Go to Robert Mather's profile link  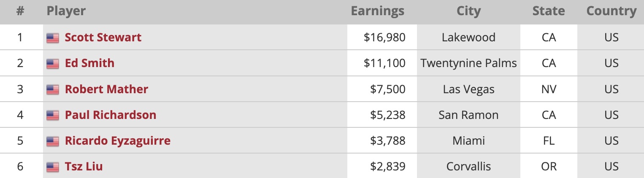[106, 89]
